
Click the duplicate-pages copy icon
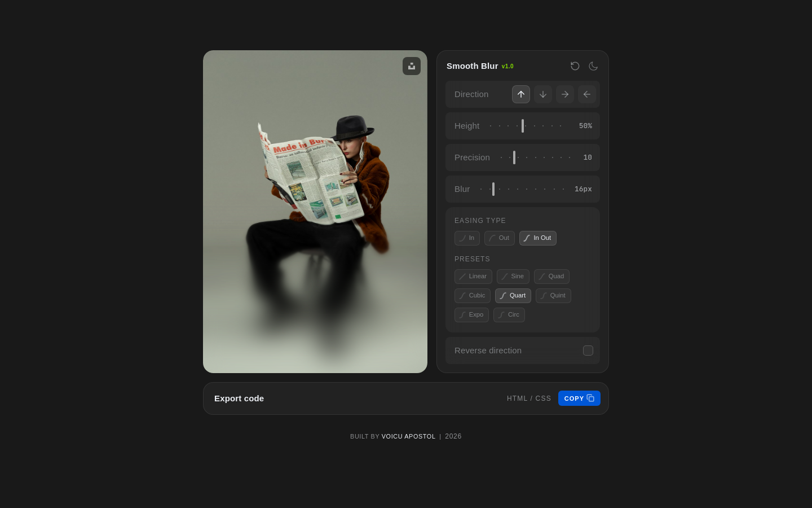[x=591, y=398]
